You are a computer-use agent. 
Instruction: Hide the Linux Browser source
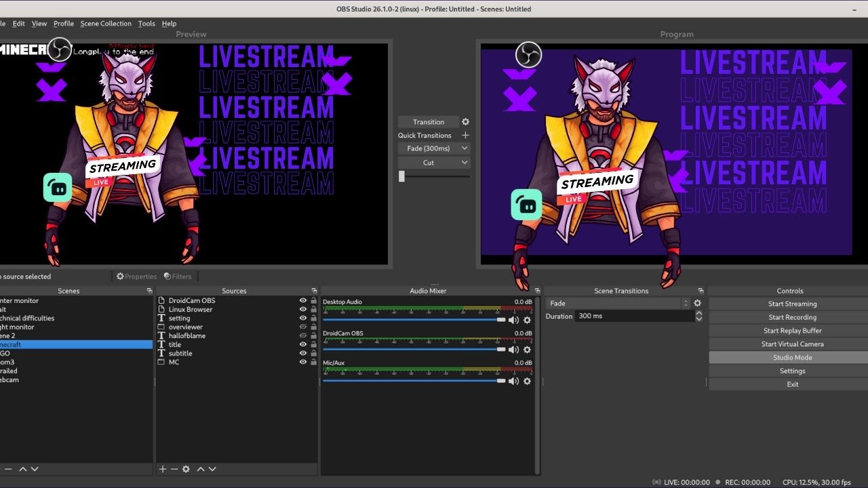click(303, 310)
